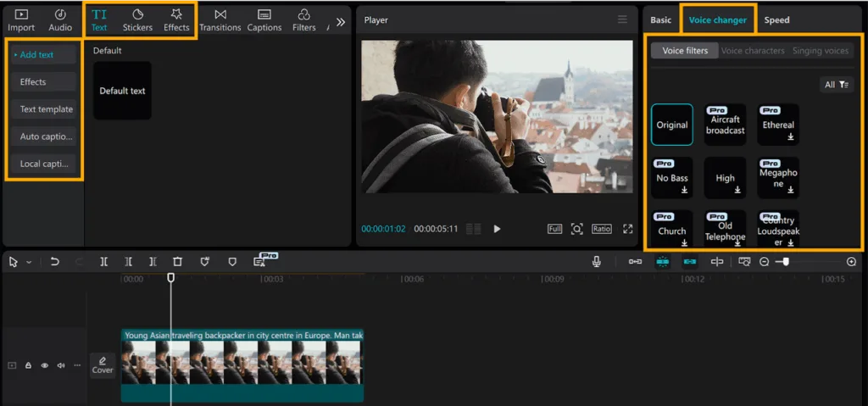868x406 pixels.
Task: Open the Import media tab
Action: (x=21, y=20)
